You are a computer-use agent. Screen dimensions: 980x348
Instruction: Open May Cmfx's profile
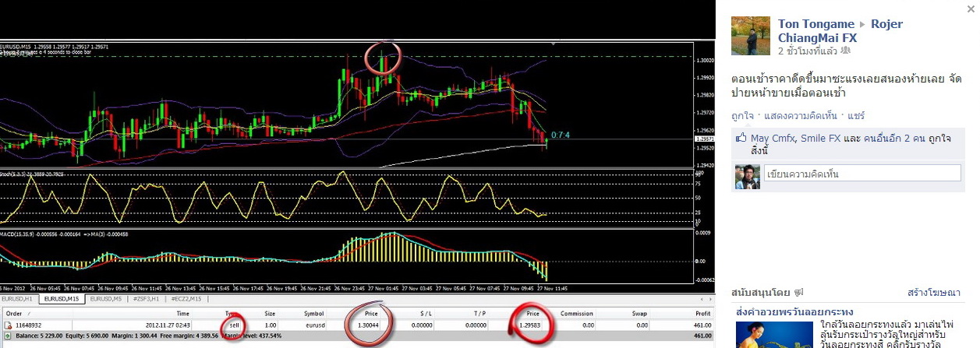pyautogui.click(x=774, y=138)
